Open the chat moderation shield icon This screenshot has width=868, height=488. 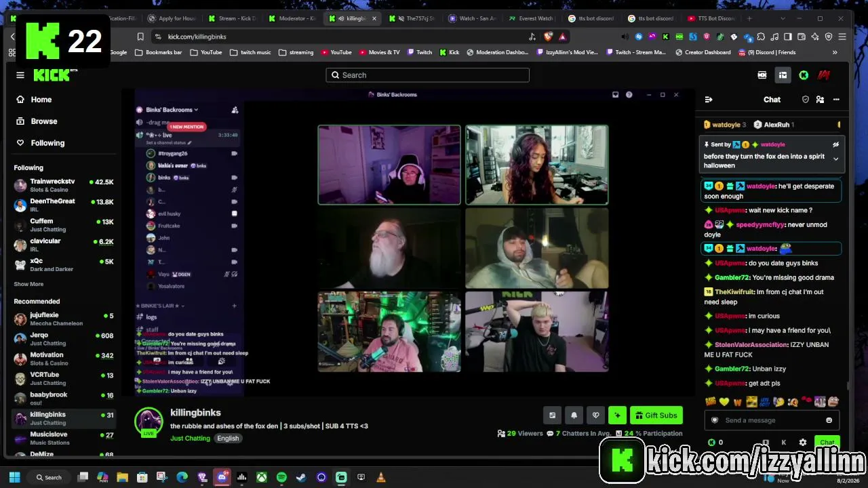pyautogui.click(x=806, y=100)
